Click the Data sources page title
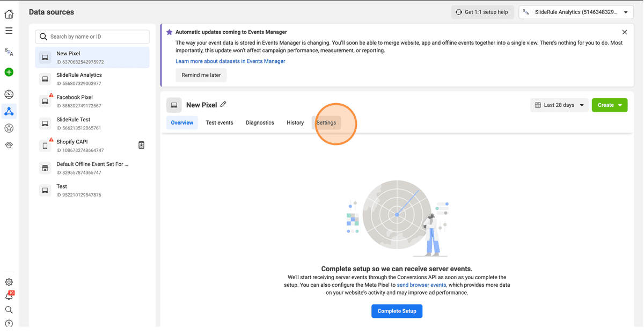Viewport: 644px width, 334px height. click(52, 12)
